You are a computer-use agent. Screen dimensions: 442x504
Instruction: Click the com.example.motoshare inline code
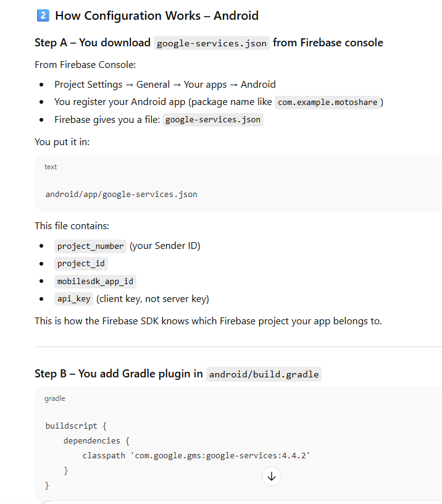coord(327,103)
